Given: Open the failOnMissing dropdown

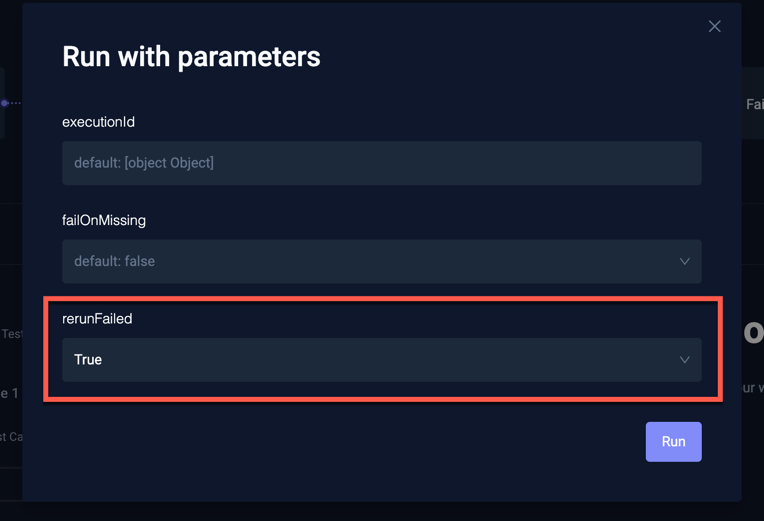Looking at the screenshot, I should [x=381, y=262].
